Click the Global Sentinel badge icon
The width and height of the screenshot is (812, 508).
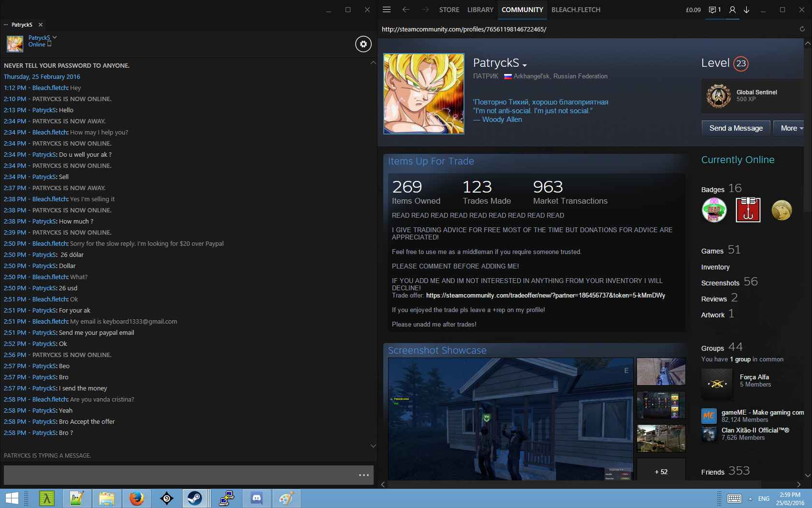pos(719,96)
